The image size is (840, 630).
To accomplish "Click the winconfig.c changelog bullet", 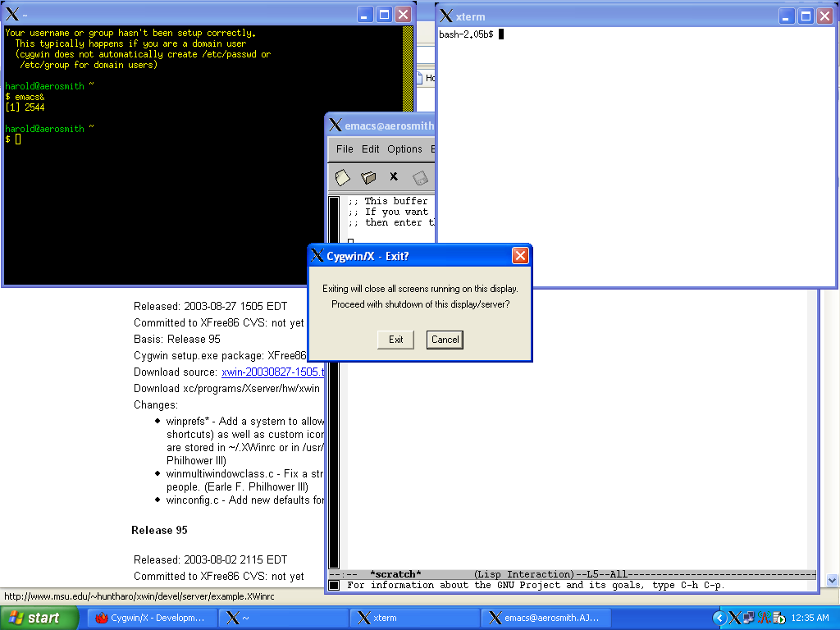I will point(244,500).
